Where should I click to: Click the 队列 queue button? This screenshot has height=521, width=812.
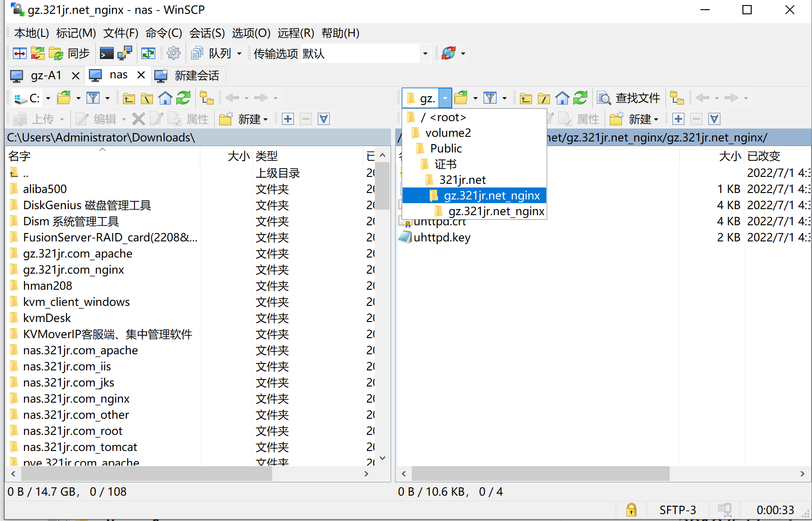pyautogui.click(x=211, y=53)
